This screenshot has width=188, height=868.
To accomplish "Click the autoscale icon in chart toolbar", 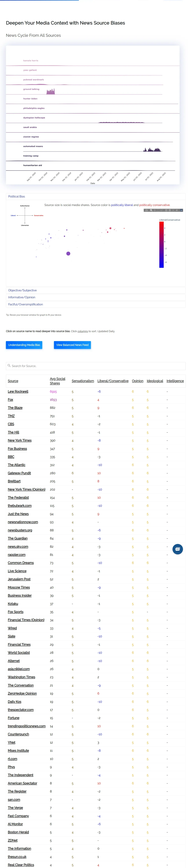I will click(173, 210).
